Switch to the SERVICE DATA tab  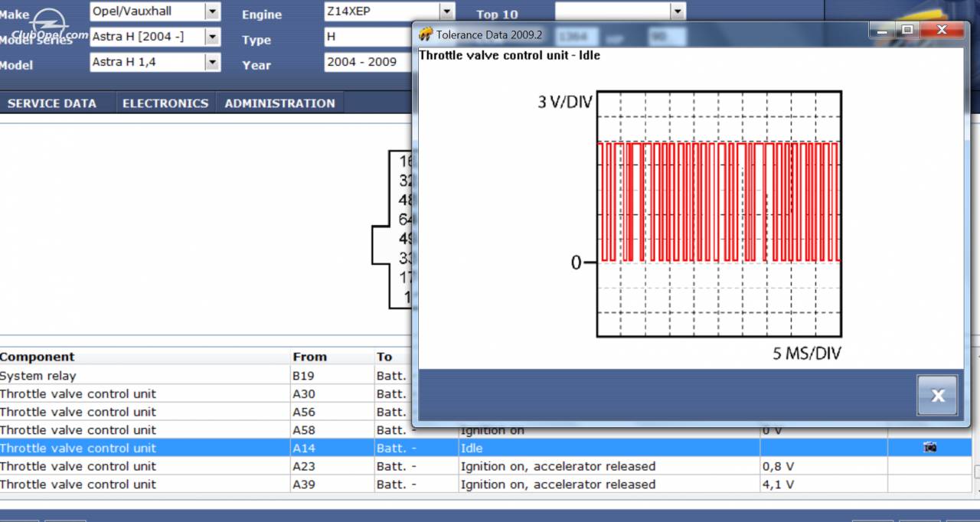point(52,103)
